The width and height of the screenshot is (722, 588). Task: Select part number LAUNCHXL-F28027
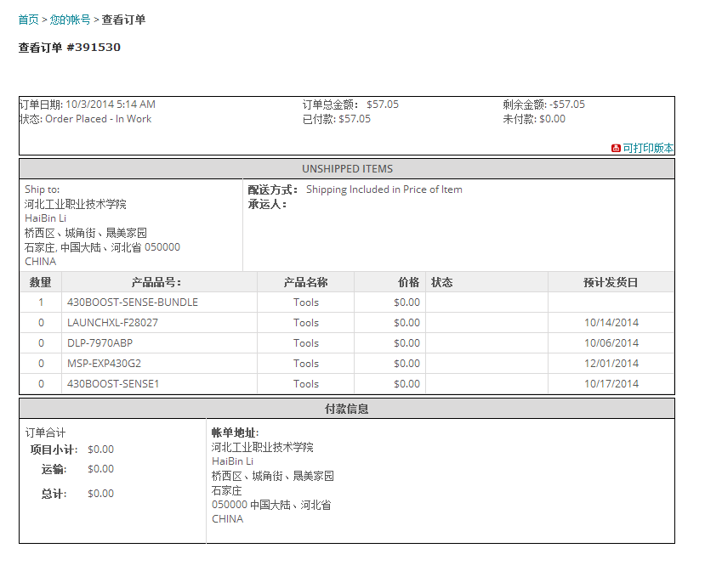(112, 323)
